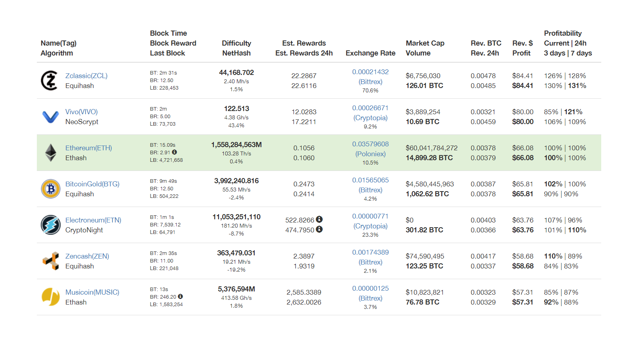Click Musicoin difficulty 5,376,594M
644x345 pixels.
point(236,289)
